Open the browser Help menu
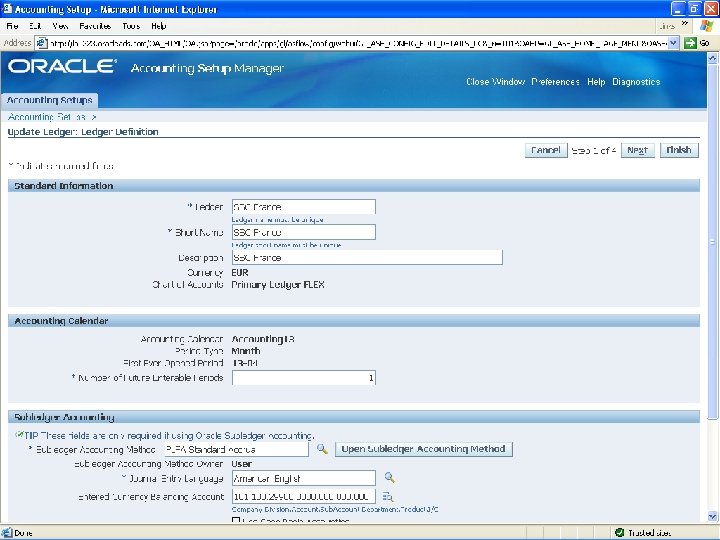The width and height of the screenshot is (720, 540). coord(158,26)
